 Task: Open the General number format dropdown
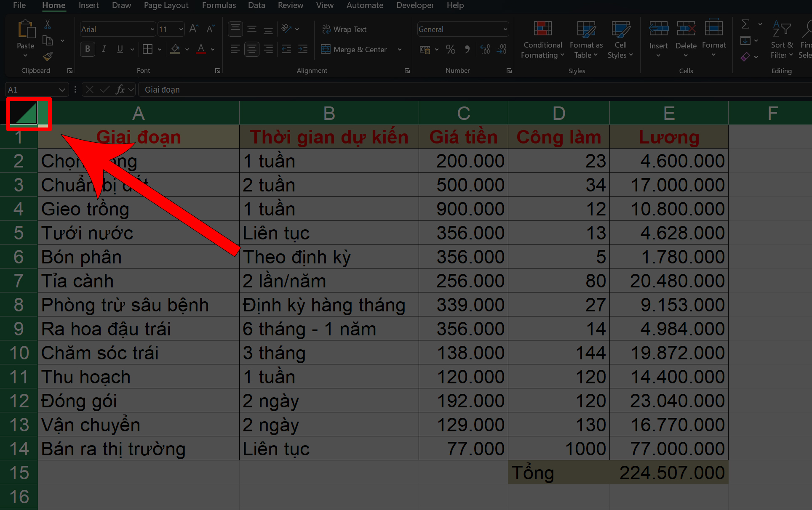coord(505,29)
